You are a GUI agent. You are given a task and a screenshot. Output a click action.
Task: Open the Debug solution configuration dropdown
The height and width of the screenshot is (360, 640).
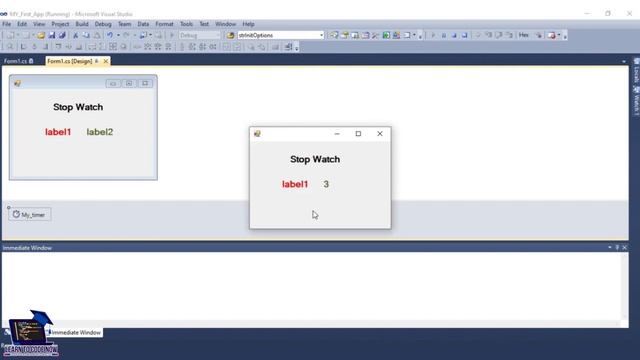coord(200,36)
